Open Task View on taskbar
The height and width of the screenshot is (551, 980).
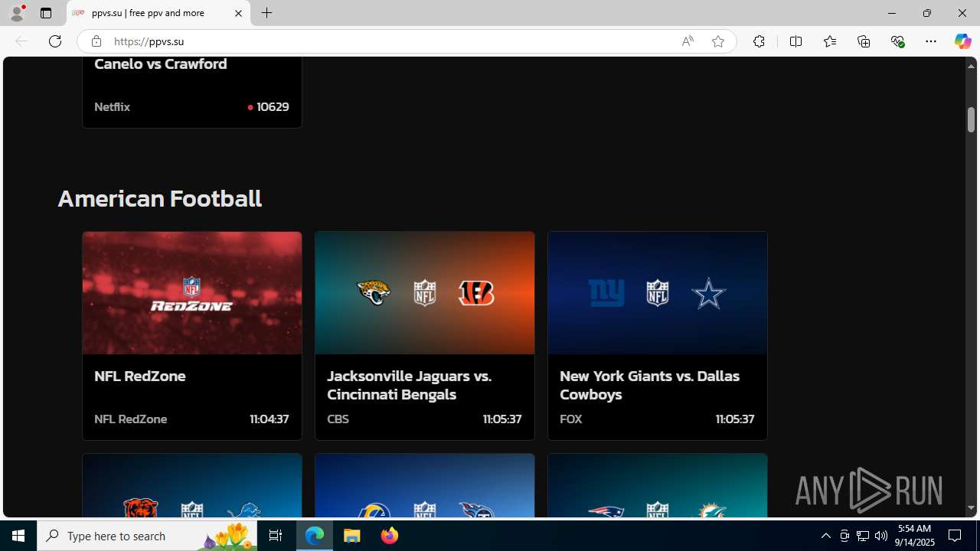pyautogui.click(x=276, y=536)
